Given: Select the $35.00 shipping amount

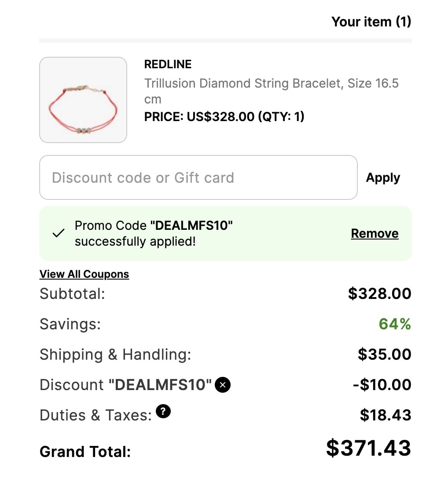Looking at the screenshot, I should click(x=385, y=354).
